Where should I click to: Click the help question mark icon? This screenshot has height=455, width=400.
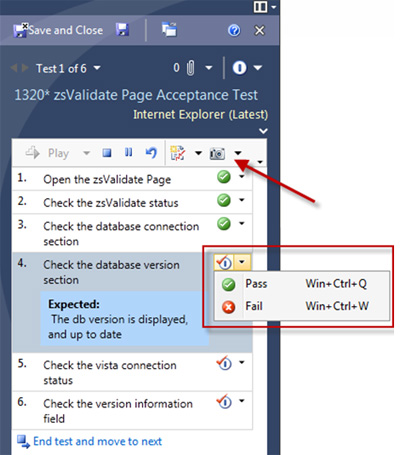[234, 31]
